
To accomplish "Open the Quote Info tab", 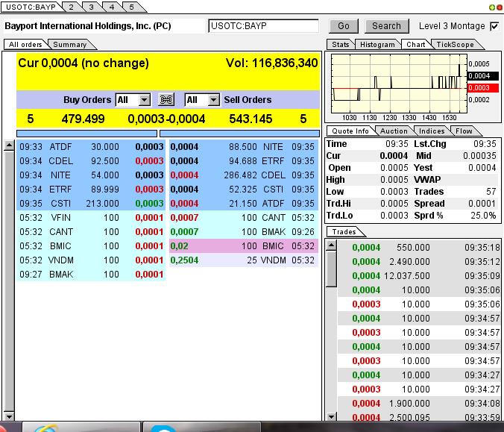I will tap(350, 131).
